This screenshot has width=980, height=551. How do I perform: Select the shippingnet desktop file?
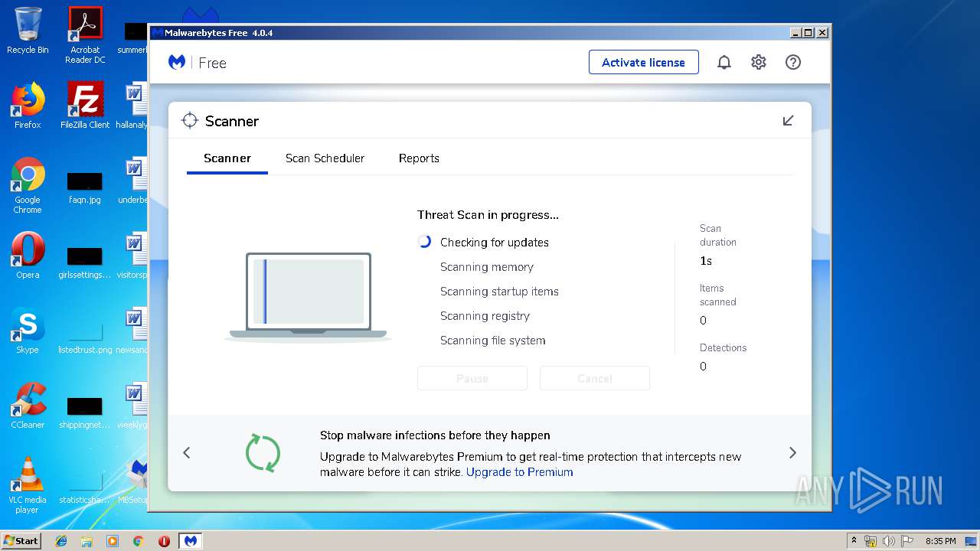pyautogui.click(x=85, y=412)
